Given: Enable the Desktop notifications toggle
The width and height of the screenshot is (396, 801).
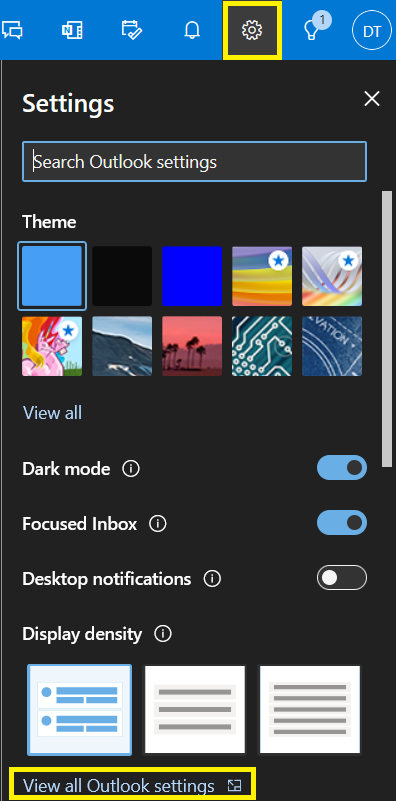Looking at the screenshot, I should tap(342, 578).
